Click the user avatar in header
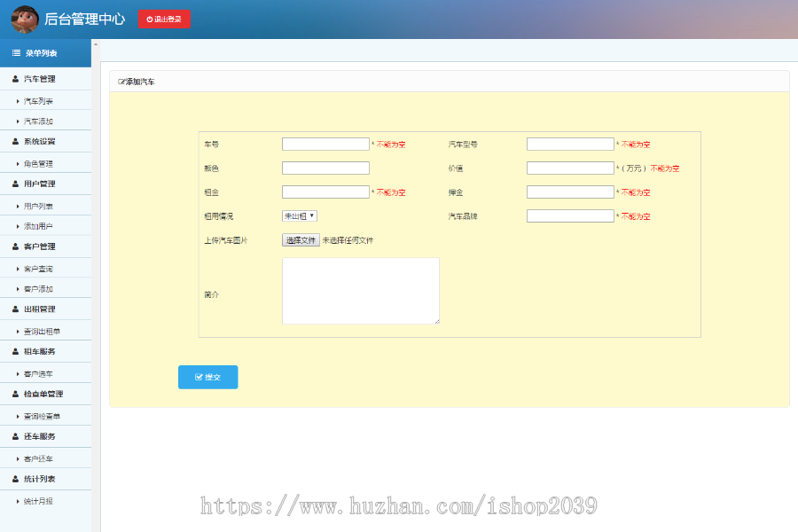Viewport: 798px width, 532px height. pos(25,20)
